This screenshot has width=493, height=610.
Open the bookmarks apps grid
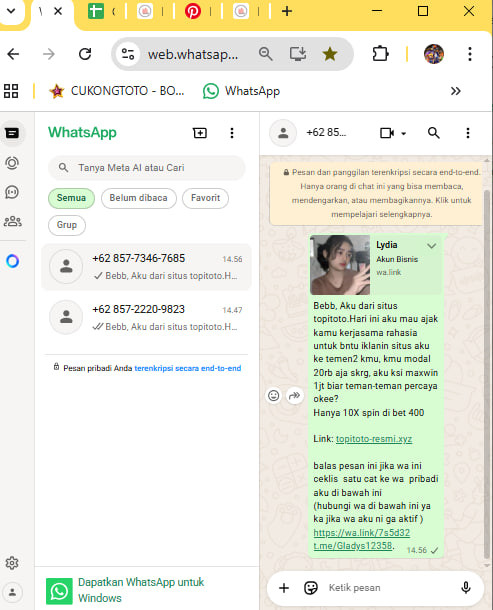(x=11, y=91)
